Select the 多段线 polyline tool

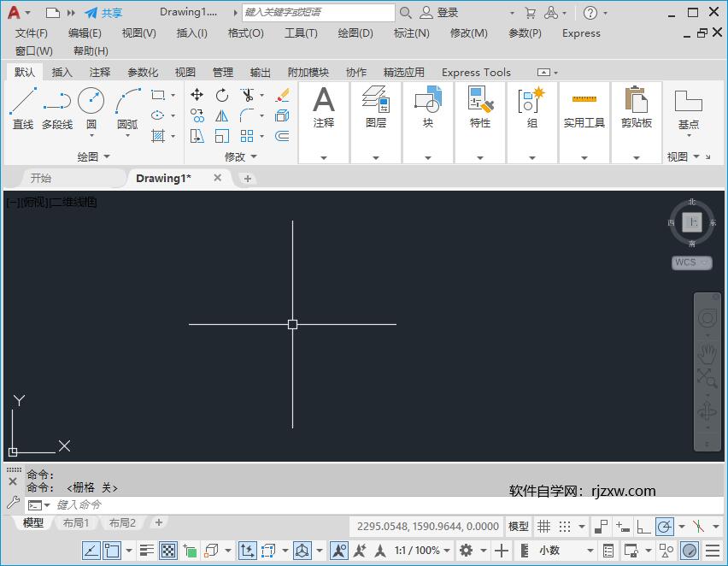pyautogui.click(x=57, y=109)
